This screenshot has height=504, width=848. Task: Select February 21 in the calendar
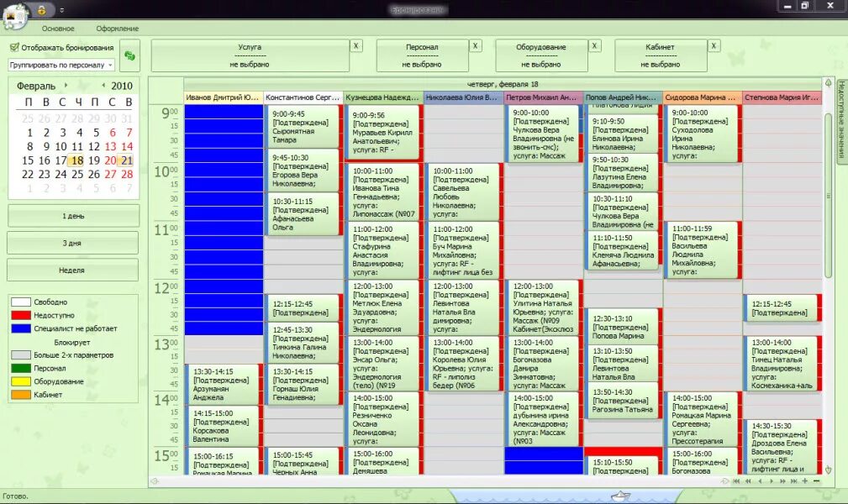(x=127, y=160)
